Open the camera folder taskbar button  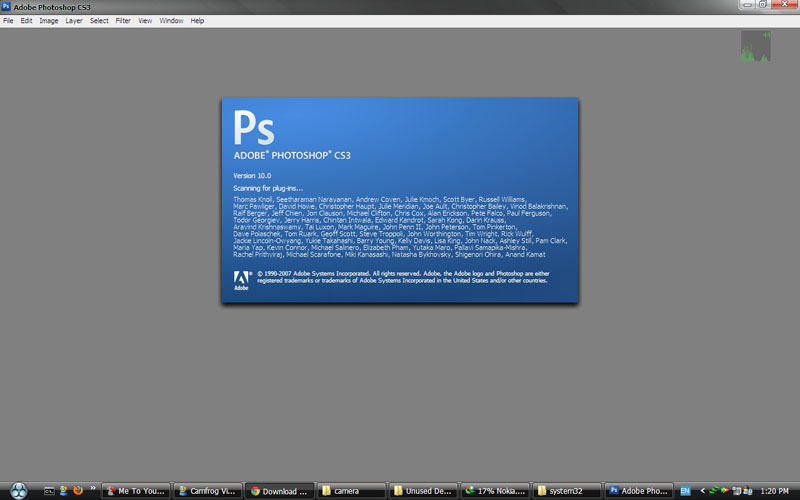352,491
